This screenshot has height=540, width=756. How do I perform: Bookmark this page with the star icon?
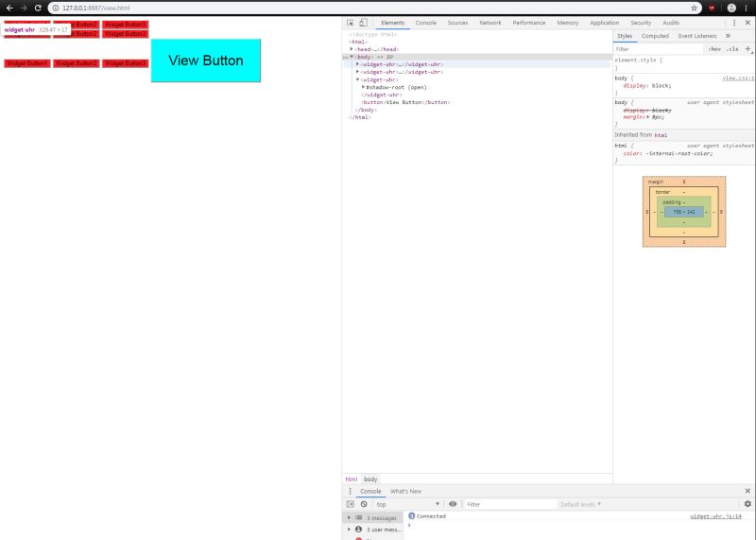tap(694, 8)
